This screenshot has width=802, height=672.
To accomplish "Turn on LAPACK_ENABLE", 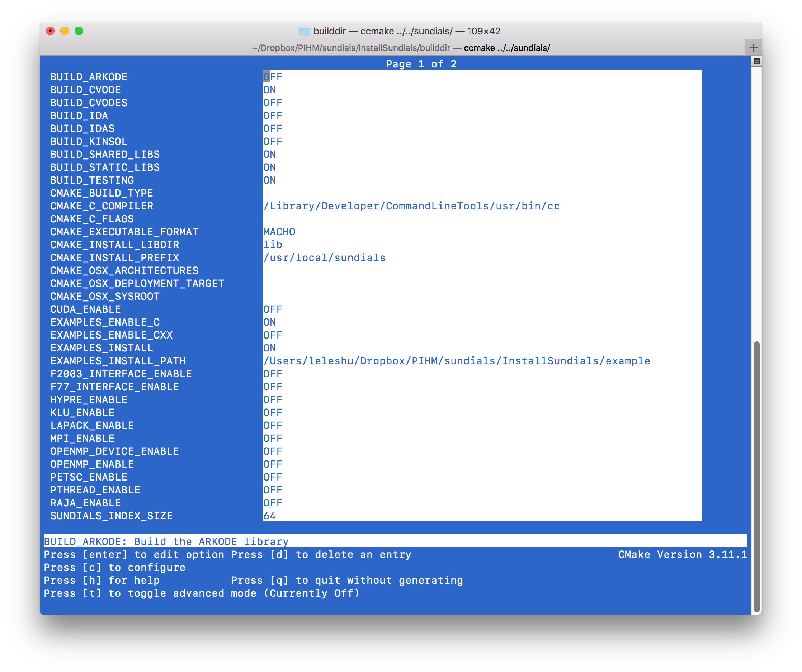I will coord(272,425).
